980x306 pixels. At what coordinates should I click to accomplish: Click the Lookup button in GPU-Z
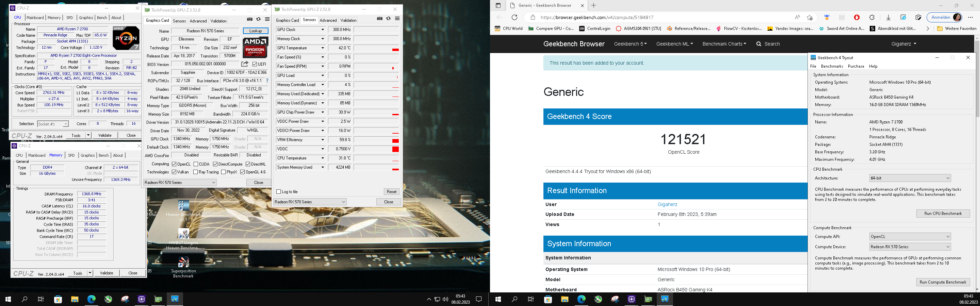tap(255, 31)
